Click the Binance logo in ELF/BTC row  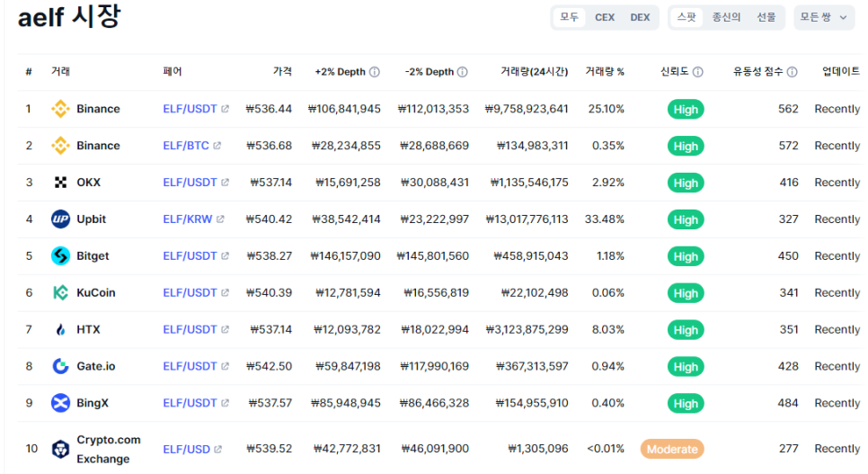point(60,146)
